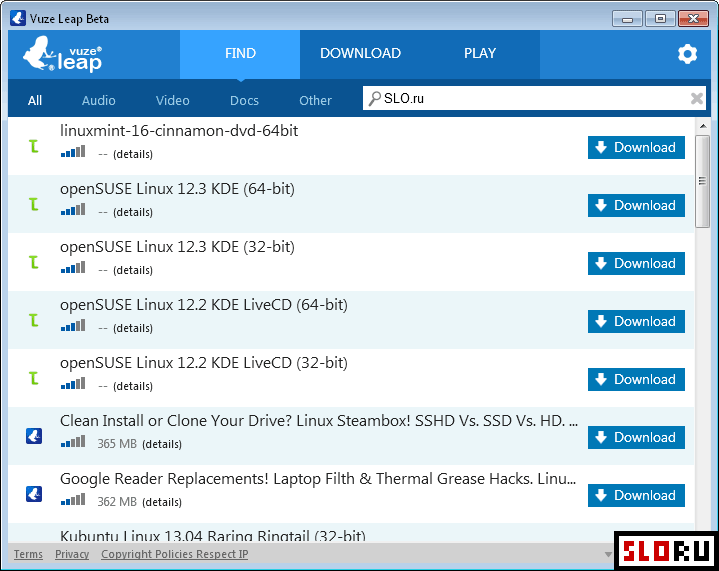The image size is (719, 571).
Task: Open the Terms link
Action: [x=28, y=554]
